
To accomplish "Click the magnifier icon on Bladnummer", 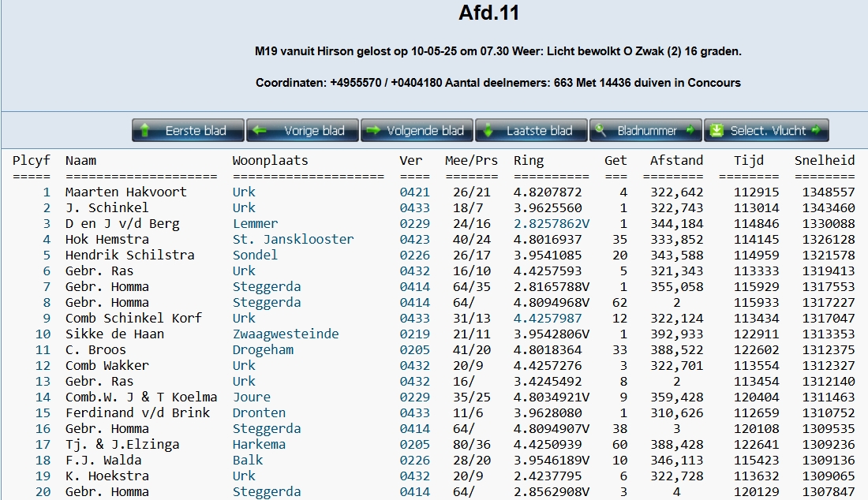I will point(601,131).
